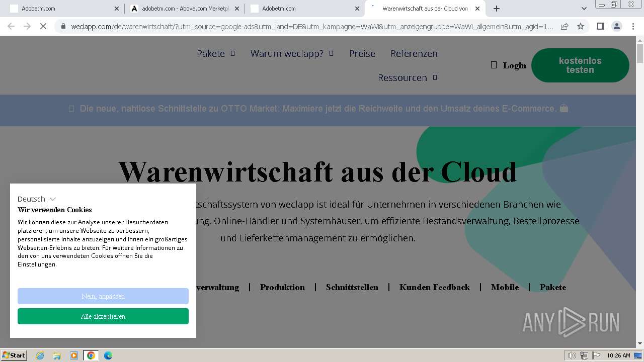This screenshot has width=644, height=362.
Task: Expand the Warum weclapp? menu
Action: click(292, 53)
